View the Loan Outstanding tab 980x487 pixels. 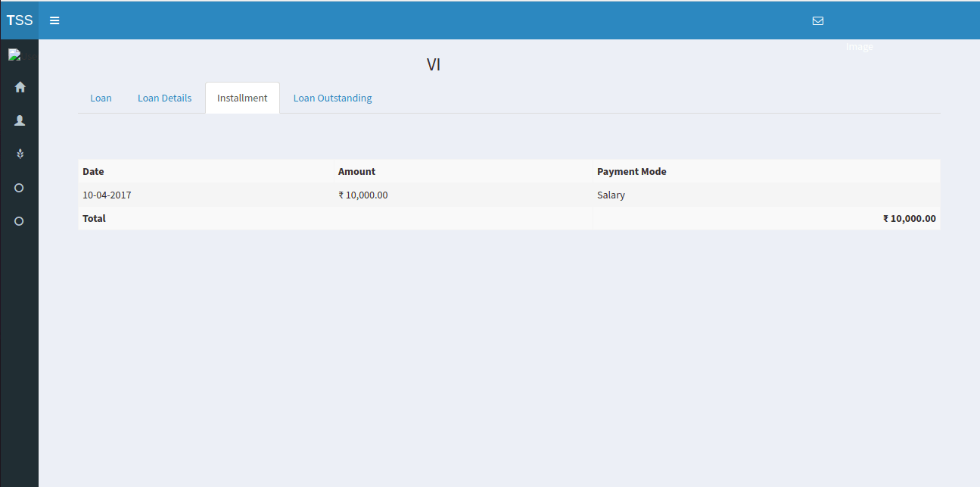(x=332, y=98)
